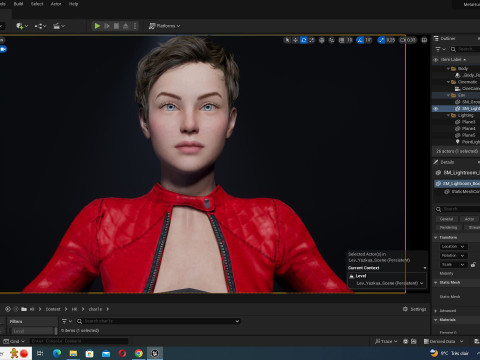480x360 pixels.
Task: Toggle grid snapping in the viewport toolbar
Action: click(341, 40)
